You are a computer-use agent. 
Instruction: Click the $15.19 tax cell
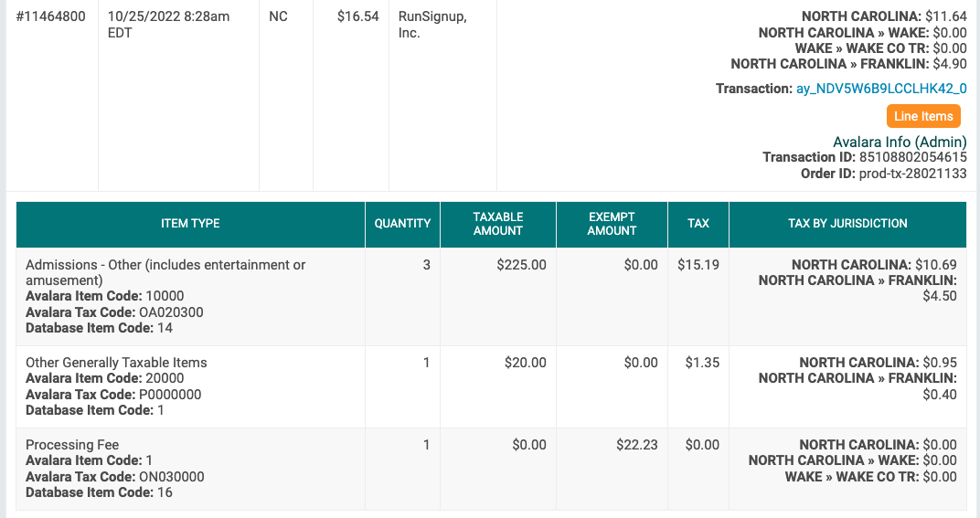[x=698, y=265]
